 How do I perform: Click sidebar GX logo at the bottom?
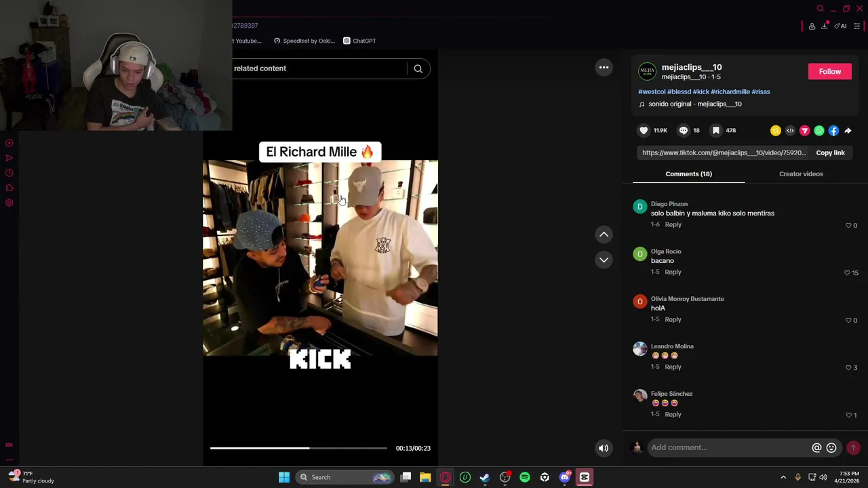[9, 445]
